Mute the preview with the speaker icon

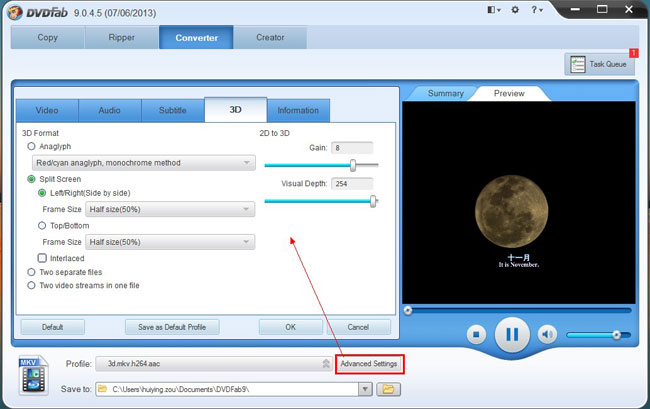coord(547,334)
